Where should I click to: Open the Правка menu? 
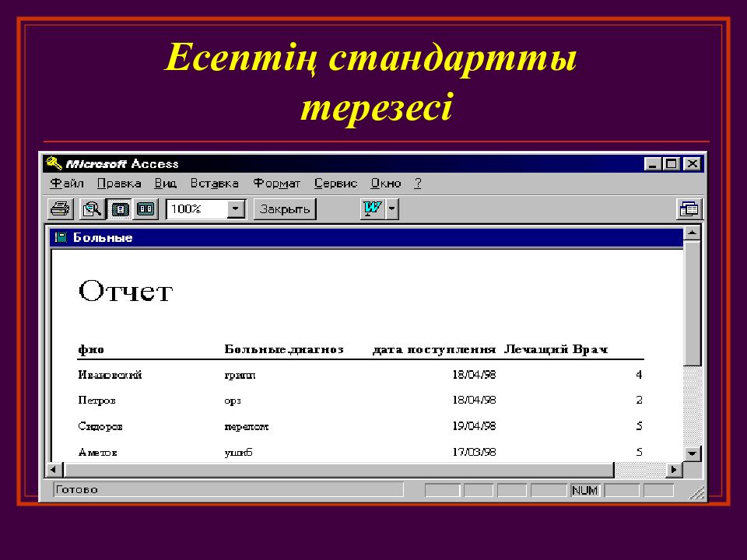pos(119,184)
